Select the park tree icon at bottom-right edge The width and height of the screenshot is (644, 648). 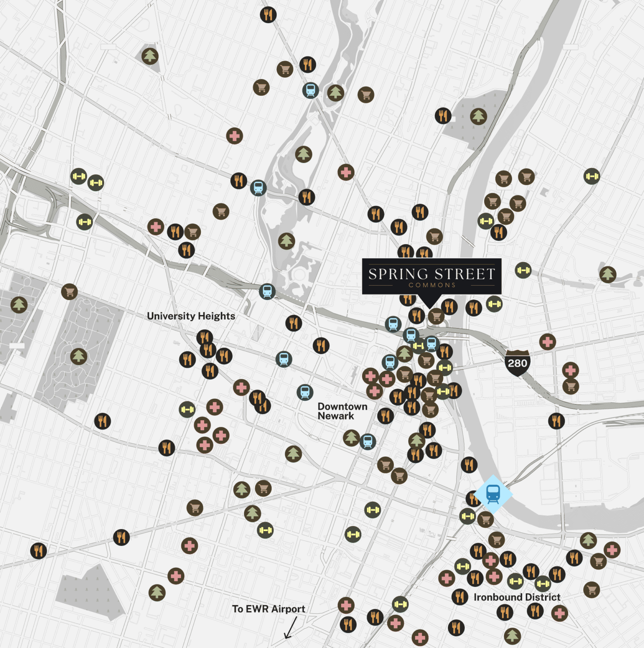click(512, 635)
